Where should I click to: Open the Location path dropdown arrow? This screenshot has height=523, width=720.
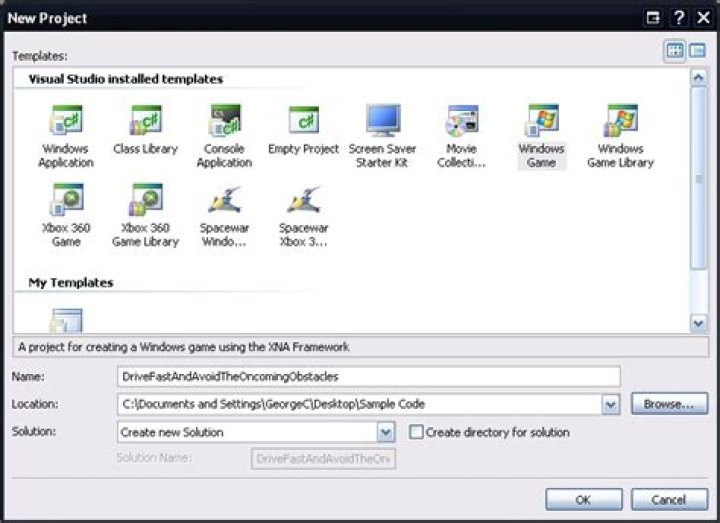tap(611, 405)
